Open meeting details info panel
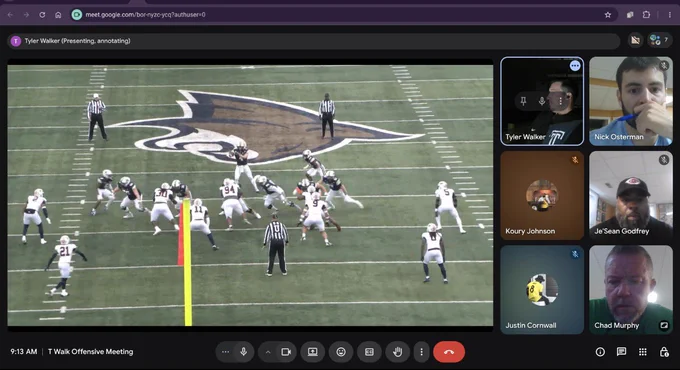This screenshot has height=370, width=680. click(600, 352)
